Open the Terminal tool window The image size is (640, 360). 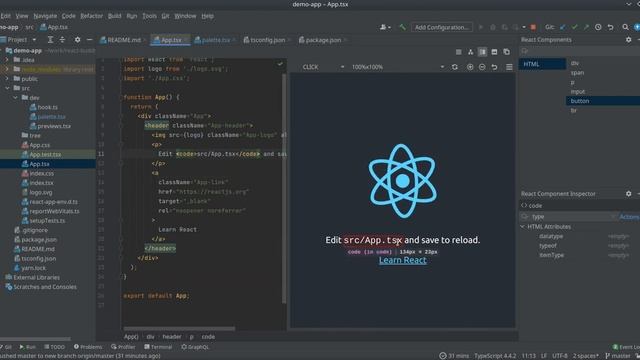click(x=158, y=347)
